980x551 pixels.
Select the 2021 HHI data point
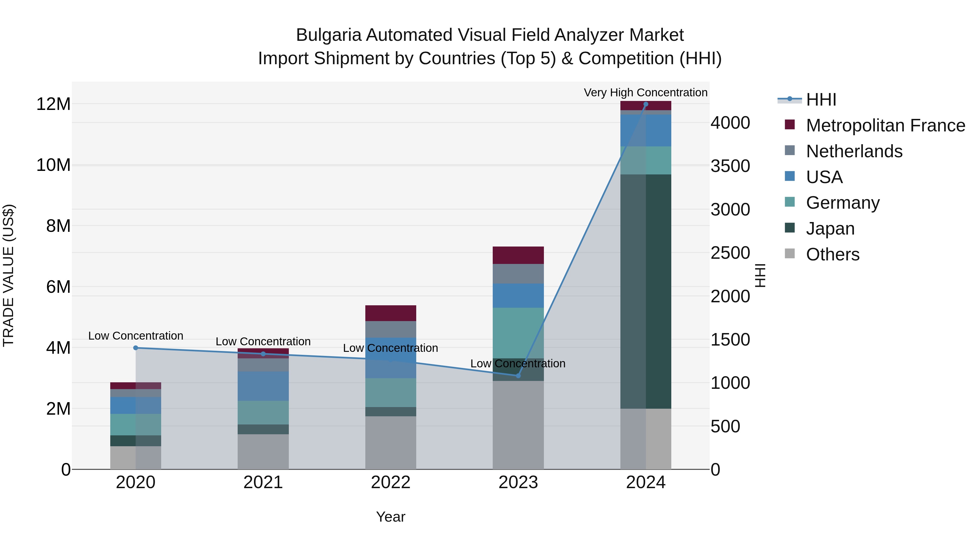point(263,354)
